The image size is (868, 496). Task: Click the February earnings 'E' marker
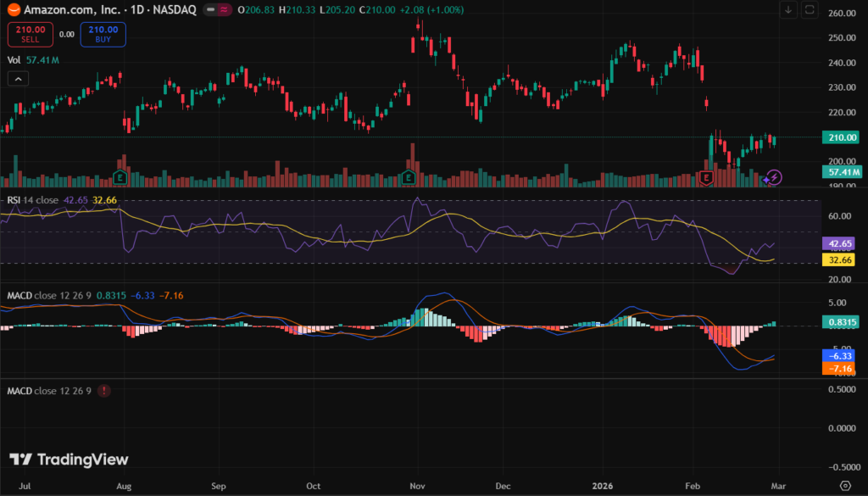click(707, 177)
